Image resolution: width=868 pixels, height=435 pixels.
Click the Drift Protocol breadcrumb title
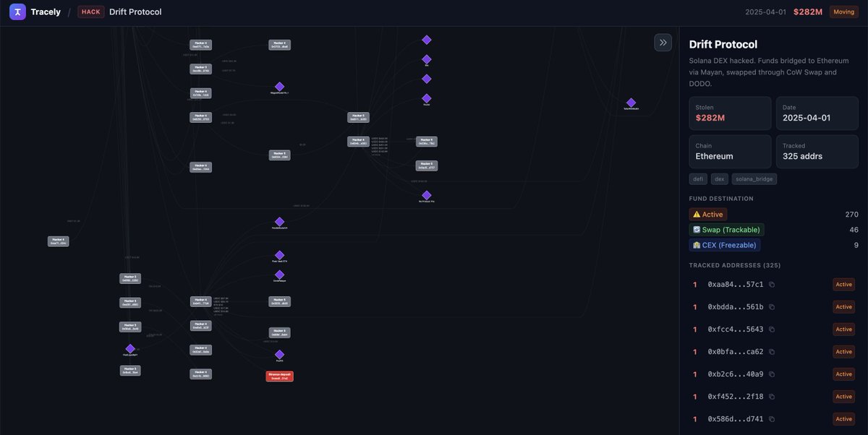click(x=135, y=12)
